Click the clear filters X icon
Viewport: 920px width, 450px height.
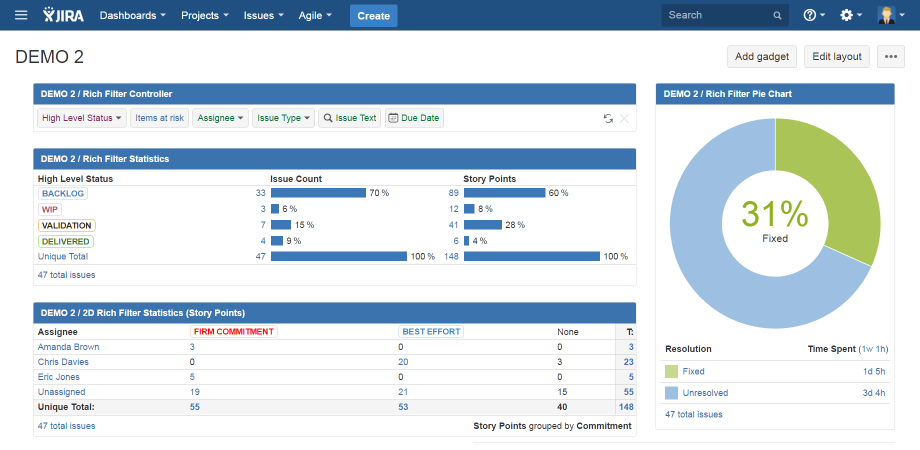[625, 118]
